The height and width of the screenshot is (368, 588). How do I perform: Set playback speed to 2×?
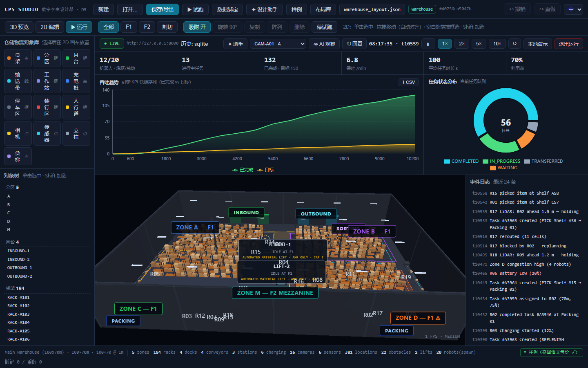462,44
